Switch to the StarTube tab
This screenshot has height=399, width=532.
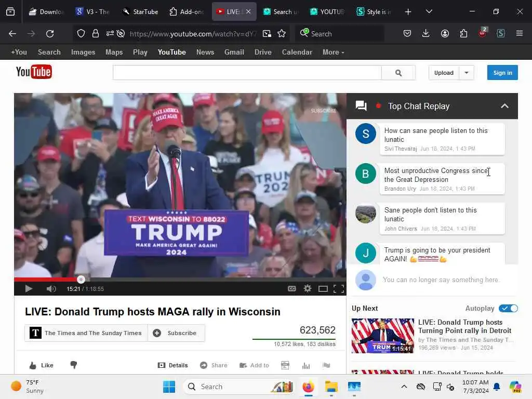coord(140,12)
